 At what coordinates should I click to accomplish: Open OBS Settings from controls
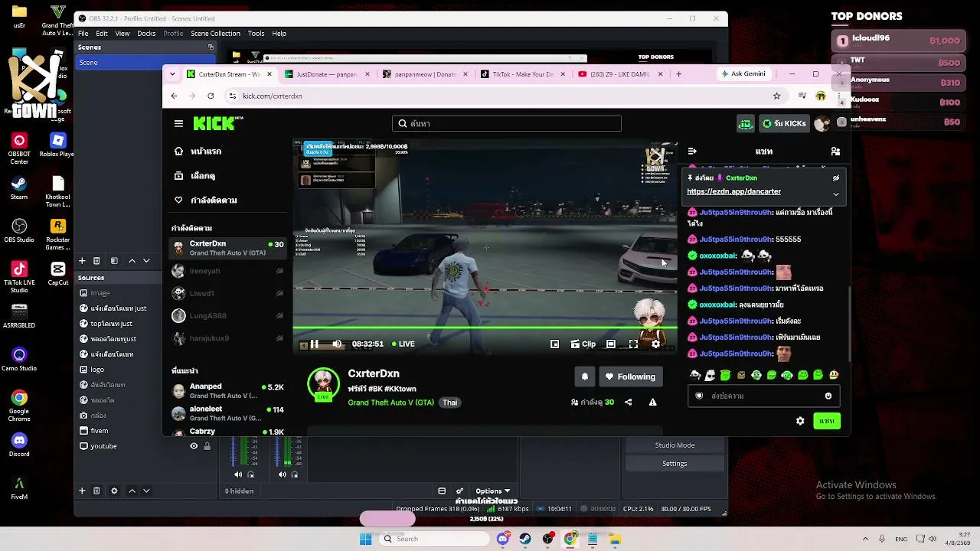[x=675, y=464]
